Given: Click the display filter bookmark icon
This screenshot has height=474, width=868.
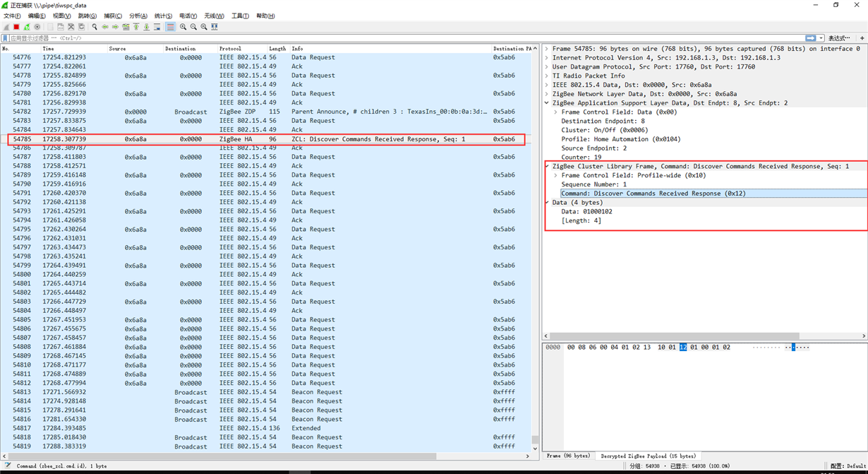Looking at the screenshot, I should click(5, 38).
